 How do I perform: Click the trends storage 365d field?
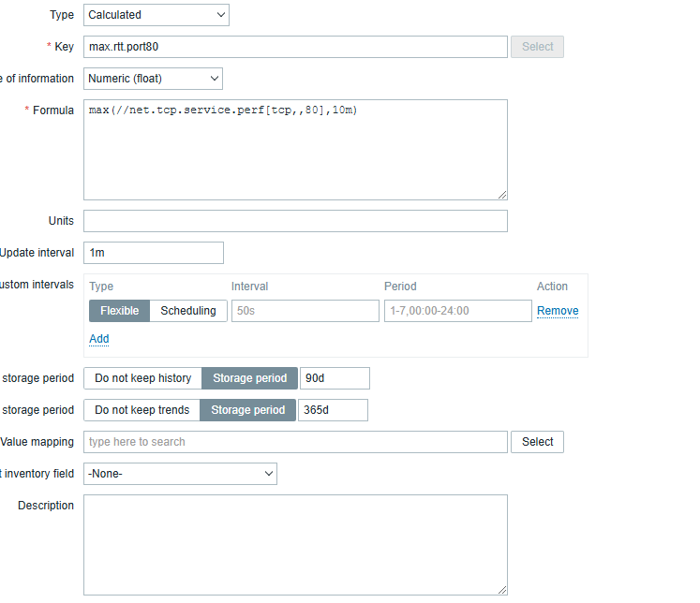333,410
